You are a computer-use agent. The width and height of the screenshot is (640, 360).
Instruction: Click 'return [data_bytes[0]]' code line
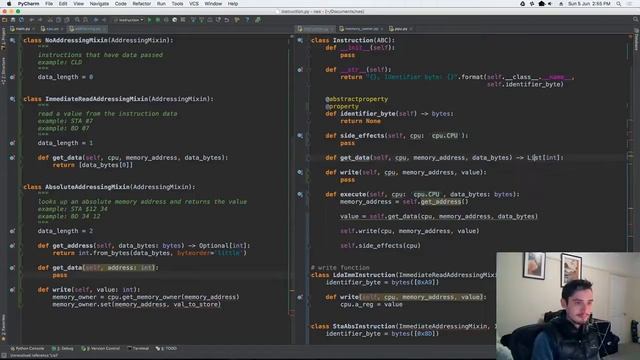pyautogui.click(x=93, y=165)
